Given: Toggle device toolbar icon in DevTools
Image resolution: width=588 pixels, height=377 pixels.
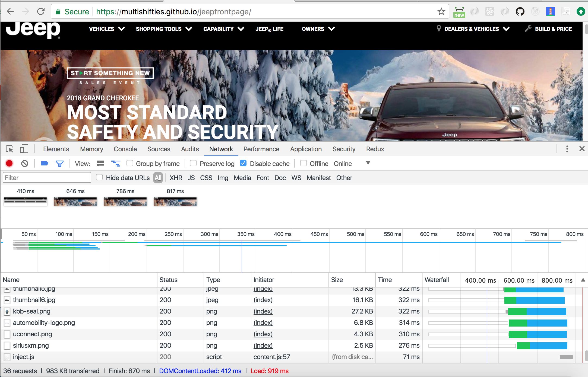Looking at the screenshot, I should (x=24, y=149).
